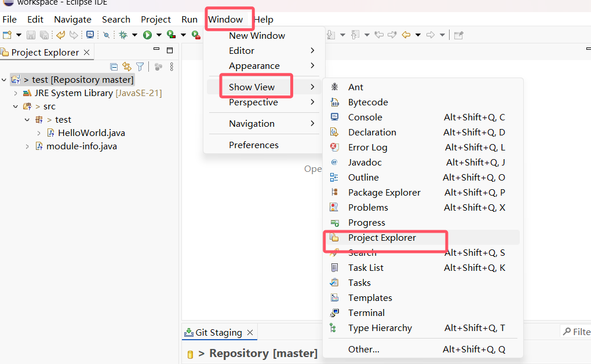Open the Debug dropdown arrow

134,35
